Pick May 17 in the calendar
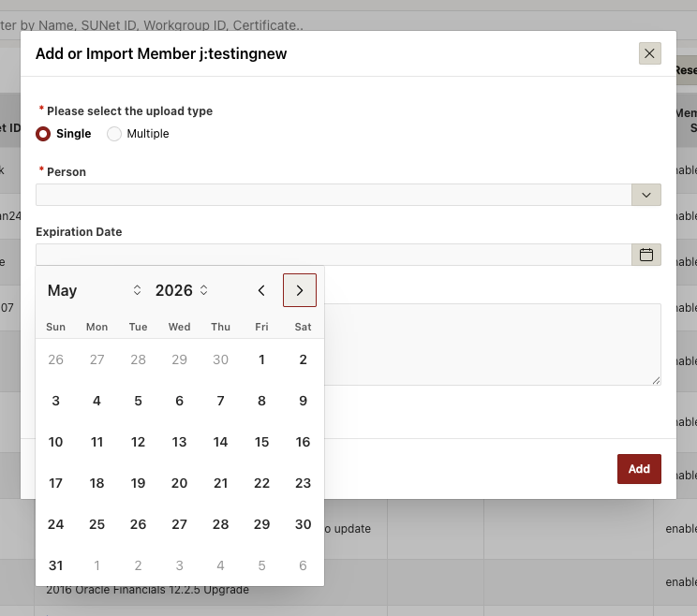The image size is (697, 616). click(x=55, y=483)
